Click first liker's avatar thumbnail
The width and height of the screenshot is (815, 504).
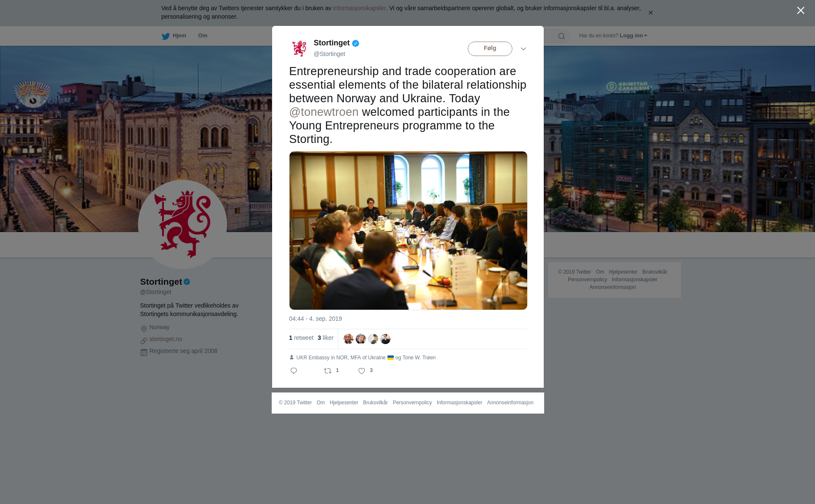pos(348,339)
